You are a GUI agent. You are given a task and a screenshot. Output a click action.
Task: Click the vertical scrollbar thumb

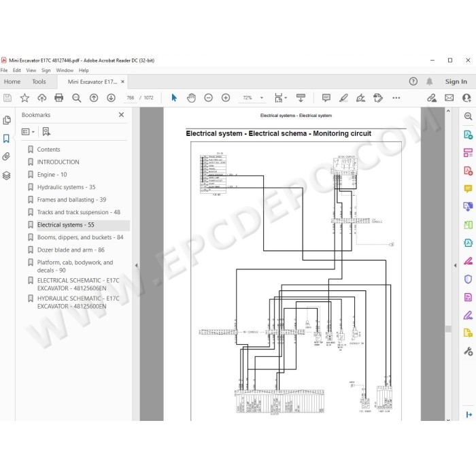[448, 329]
